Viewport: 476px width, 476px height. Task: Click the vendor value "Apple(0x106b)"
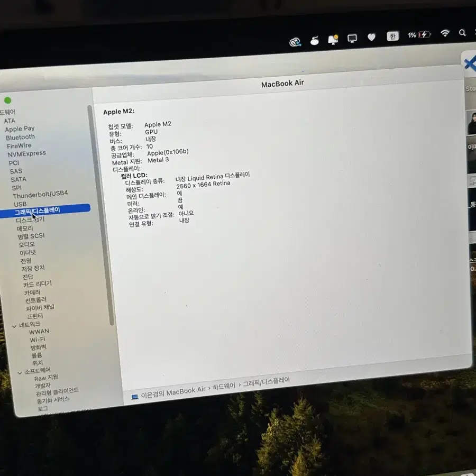pyautogui.click(x=168, y=152)
